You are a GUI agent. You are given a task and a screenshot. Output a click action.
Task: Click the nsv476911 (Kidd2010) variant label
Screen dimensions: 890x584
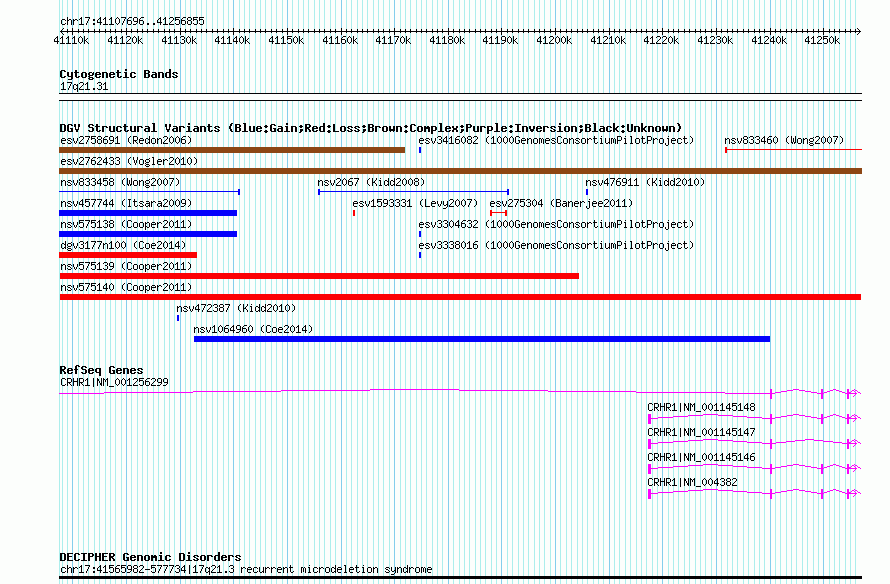[x=645, y=182]
